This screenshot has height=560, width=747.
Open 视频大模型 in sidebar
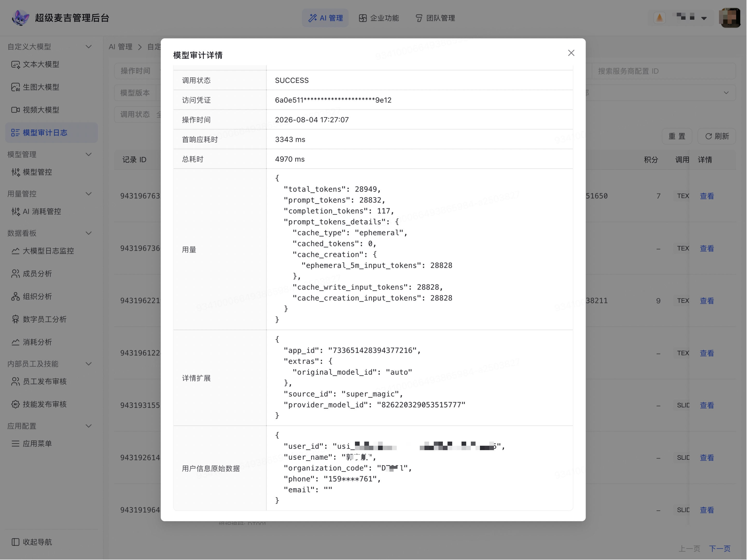pyautogui.click(x=51, y=110)
